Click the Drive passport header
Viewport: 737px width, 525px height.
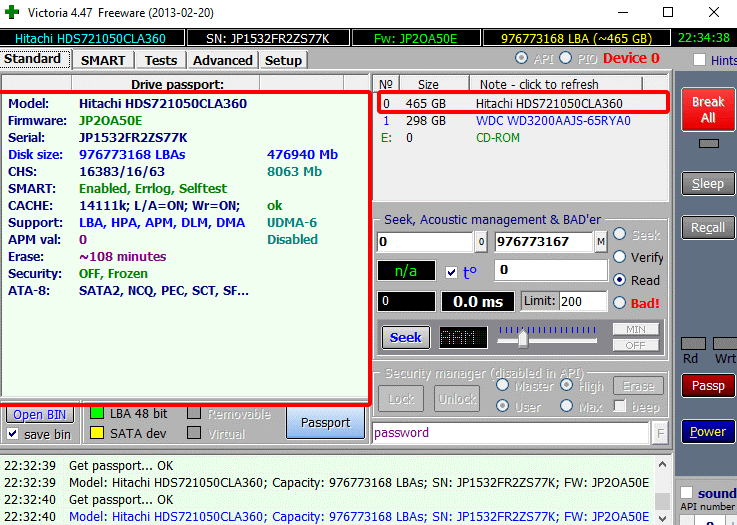pos(178,85)
